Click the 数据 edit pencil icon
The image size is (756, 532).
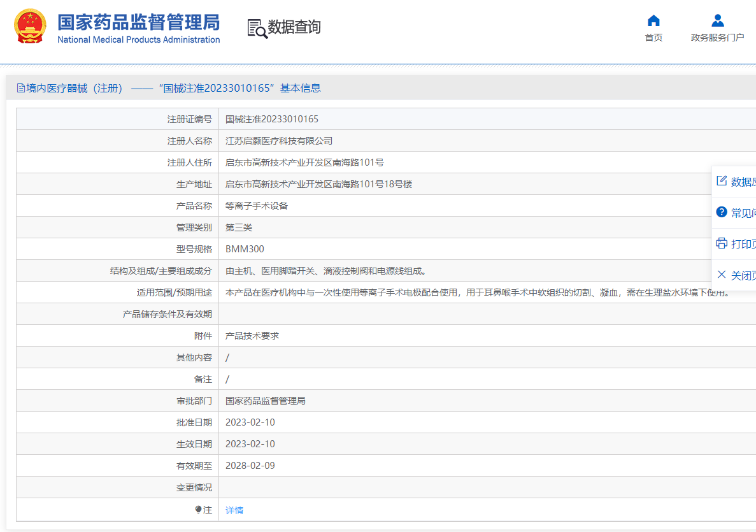tap(721, 181)
